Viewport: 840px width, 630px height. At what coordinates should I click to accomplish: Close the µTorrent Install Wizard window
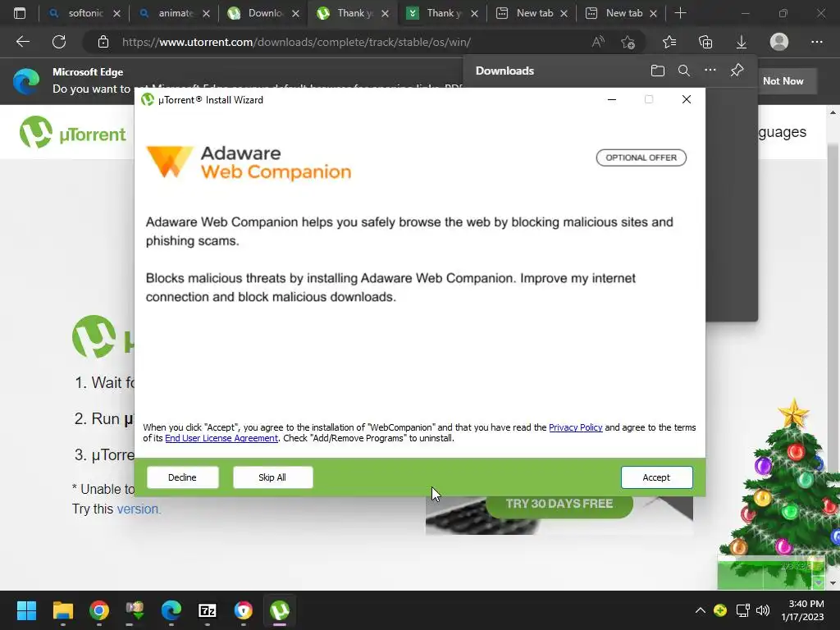point(687,99)
